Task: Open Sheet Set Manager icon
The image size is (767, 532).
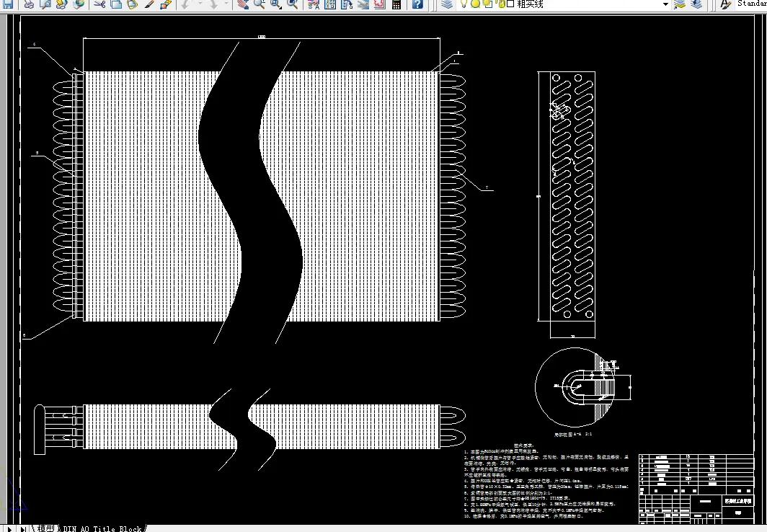Action: 363,4
